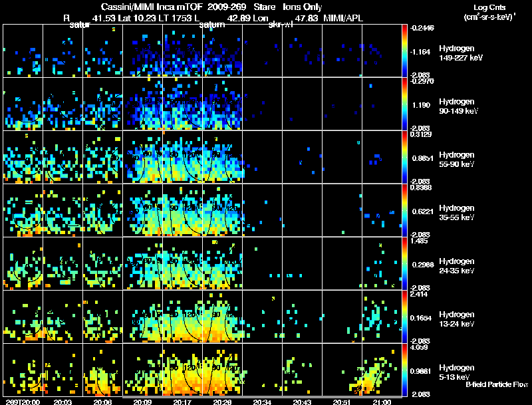Click the plot title 'Cassini/MIMI Inca mTOF'
The height and width of the screenshot is (405, 532).
(152, 7)
